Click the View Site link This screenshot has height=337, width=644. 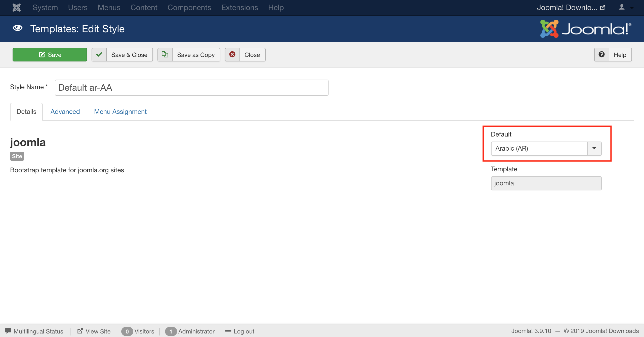[98, 331]
